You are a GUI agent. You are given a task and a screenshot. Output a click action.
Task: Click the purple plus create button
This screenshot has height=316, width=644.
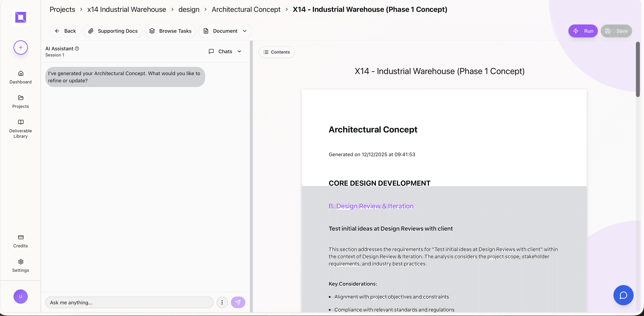coord(20,47)
